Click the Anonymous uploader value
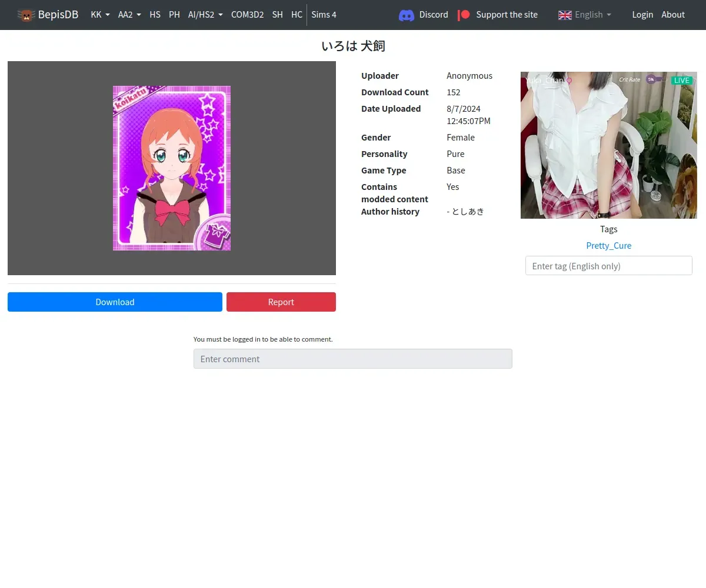Screen dimensions: 706x588 point(469,76)
